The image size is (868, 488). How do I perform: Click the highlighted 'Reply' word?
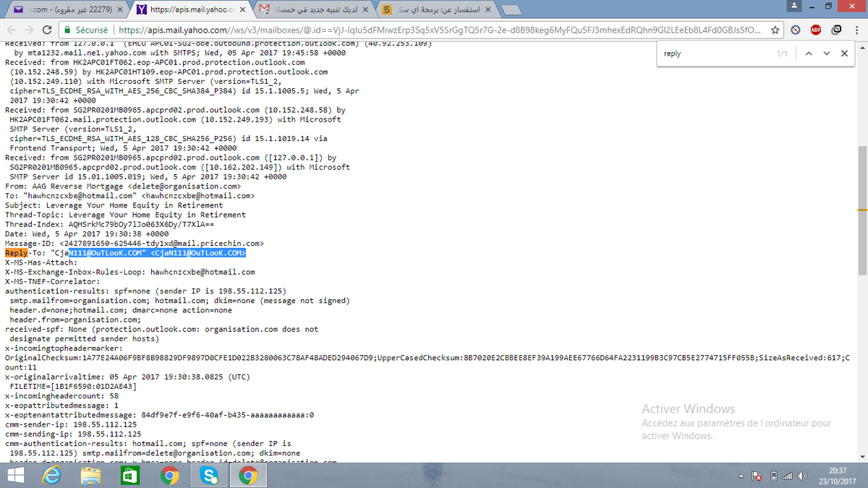[16, 253]
